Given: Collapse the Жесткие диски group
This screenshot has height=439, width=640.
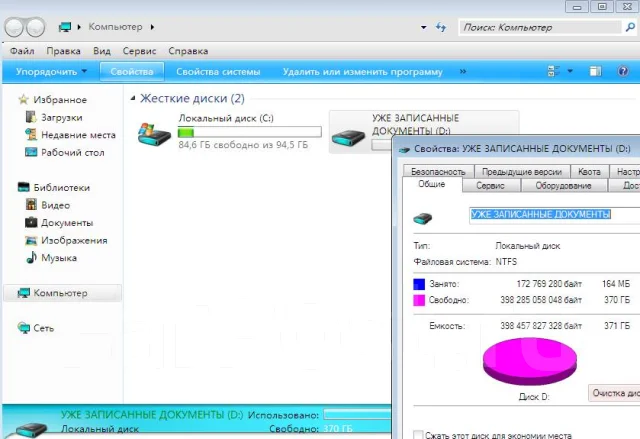Looking at the screenshot, I should pos(133,98).
